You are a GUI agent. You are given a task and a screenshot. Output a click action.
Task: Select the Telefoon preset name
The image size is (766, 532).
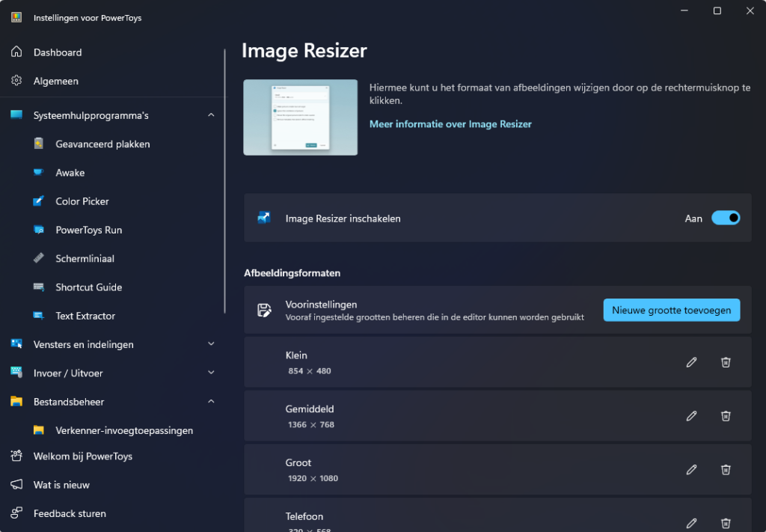pos(304,516)
